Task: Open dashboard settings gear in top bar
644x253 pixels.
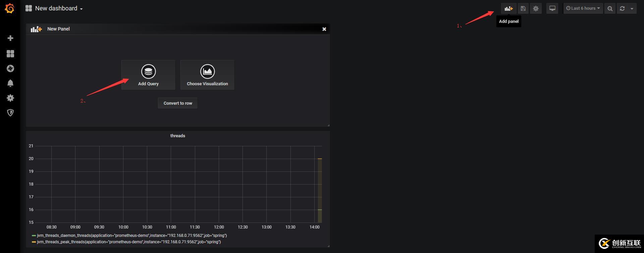Action: (x=536, y=8)
